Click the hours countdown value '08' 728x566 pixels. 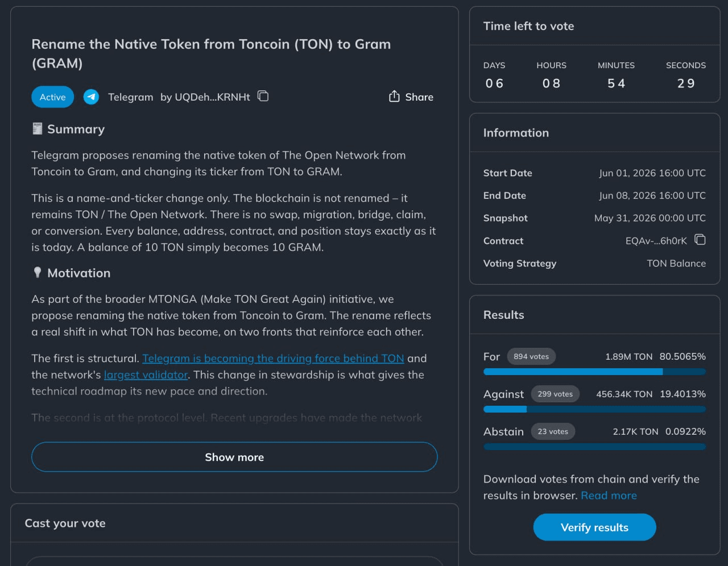[551, 84]
